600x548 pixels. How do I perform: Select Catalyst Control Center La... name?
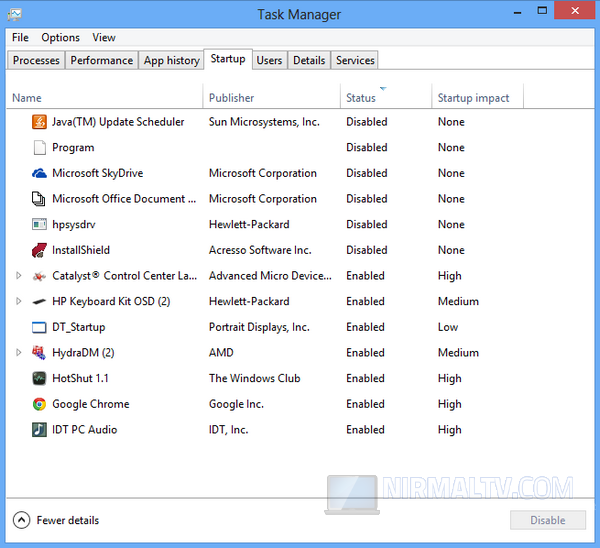click(x=125, y=276)
